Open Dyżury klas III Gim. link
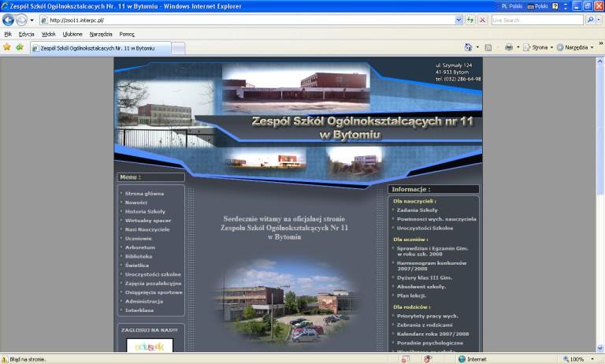Image resolution: width=605 pixels, height=364 pixels. (x=425, y=277)
